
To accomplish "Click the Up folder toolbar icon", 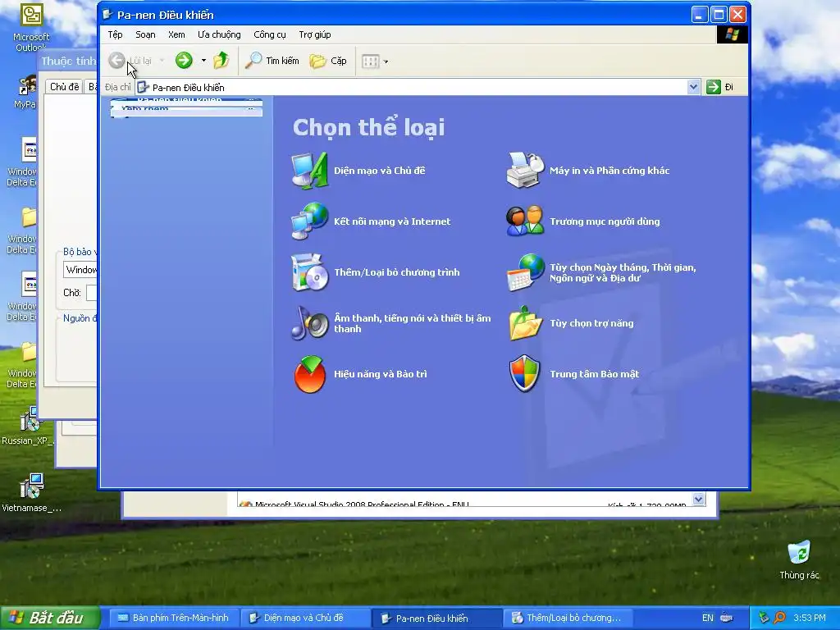I will pyautogui.click(x=221, y=61).
